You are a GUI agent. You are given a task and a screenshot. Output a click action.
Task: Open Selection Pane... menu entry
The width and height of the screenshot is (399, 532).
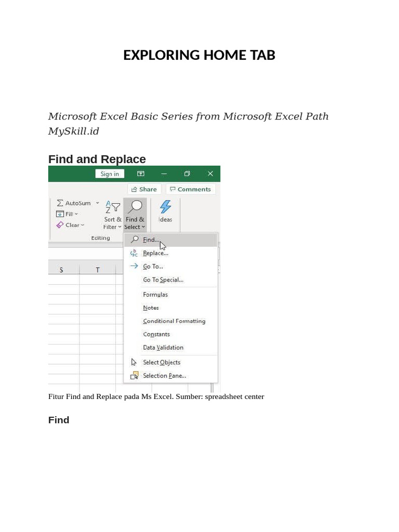[x=170, y=376]
